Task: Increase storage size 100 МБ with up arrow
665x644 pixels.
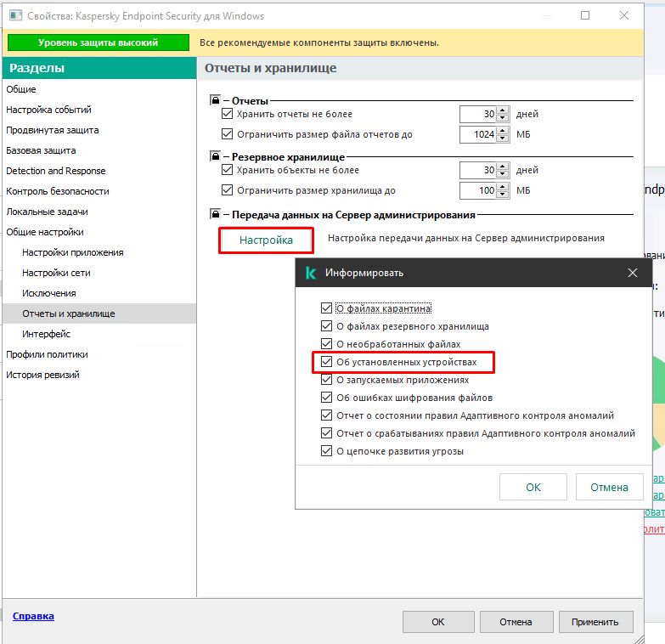Action: (503, 186)
